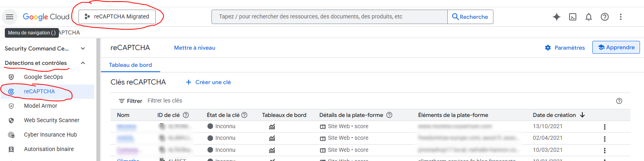Click the Recherche search button
The image size is (644, 161).
pos(470,17)
